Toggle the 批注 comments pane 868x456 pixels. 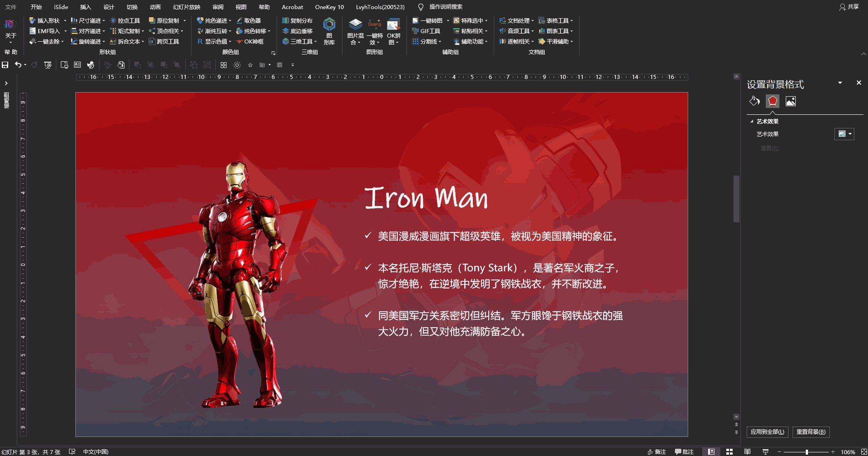click(684, 451)
